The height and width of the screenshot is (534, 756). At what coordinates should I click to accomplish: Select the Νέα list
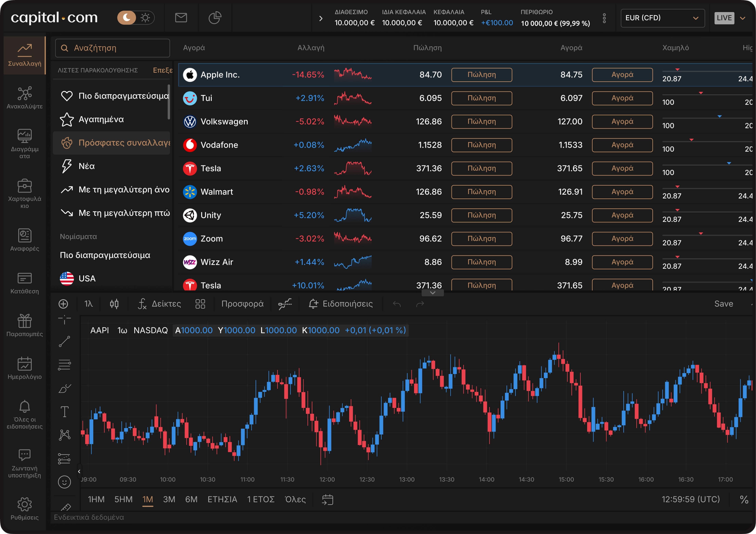click(111, 166)
